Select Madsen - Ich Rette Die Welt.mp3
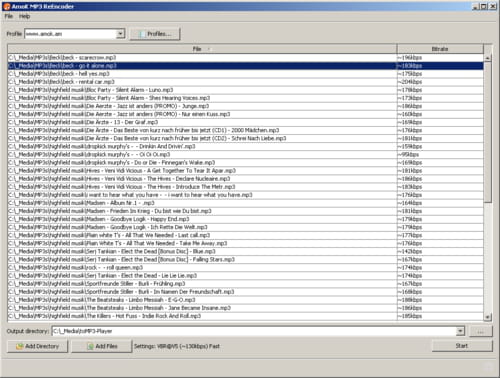The height and width of the screenshot is (378, 500). coord(245,227)
